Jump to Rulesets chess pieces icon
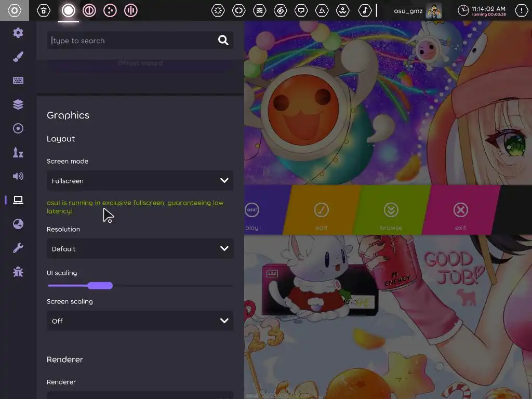The width and height of the screenshot is (532, 399). [x=18, y=152]
